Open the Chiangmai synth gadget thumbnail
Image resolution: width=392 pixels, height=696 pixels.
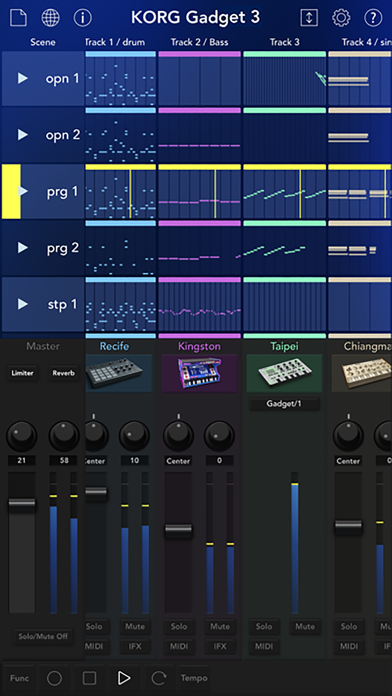tap(362, 373)
